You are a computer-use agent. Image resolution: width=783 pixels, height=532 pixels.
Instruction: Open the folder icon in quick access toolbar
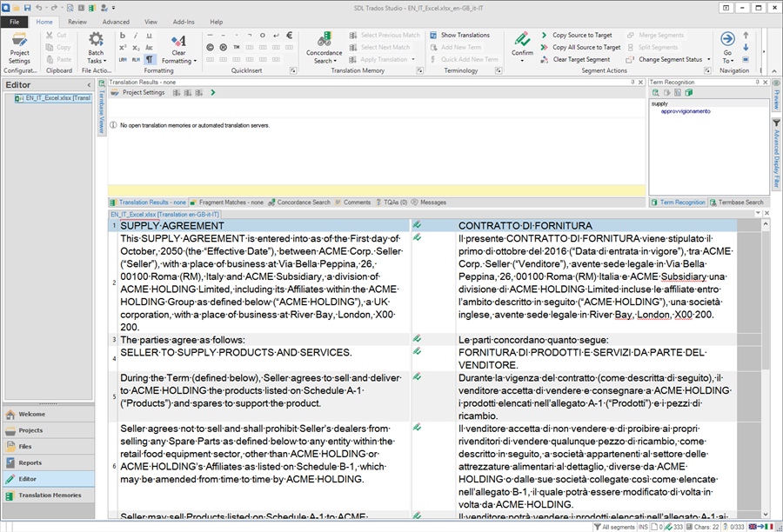(x=16, y=8)
